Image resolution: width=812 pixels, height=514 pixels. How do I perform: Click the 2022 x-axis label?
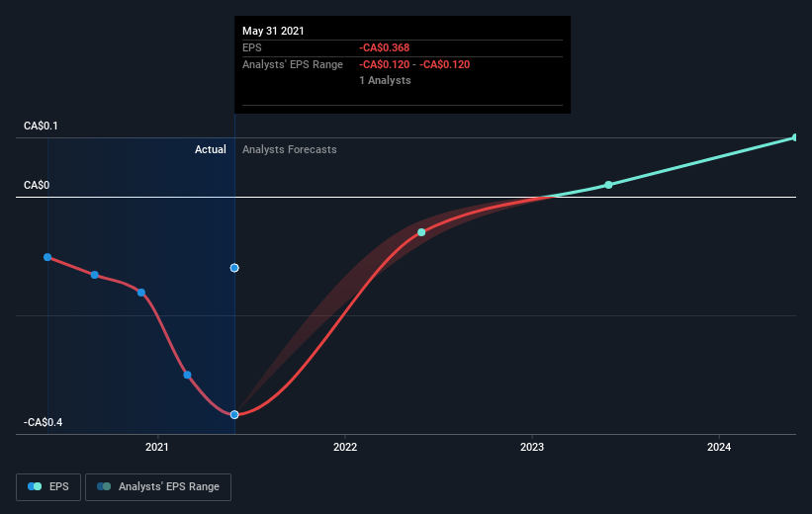(x=345, y=447)
